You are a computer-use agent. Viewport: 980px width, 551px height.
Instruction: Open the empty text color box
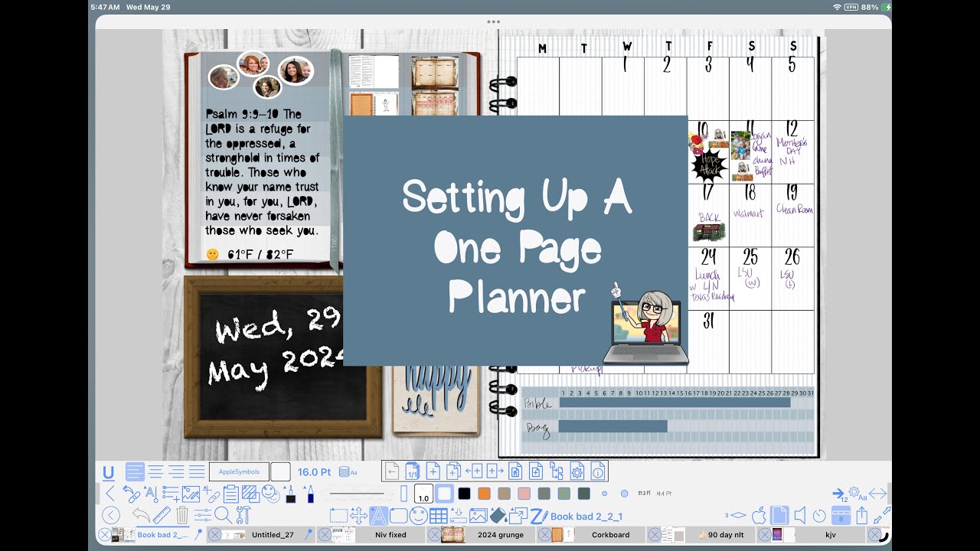[280, 472]
